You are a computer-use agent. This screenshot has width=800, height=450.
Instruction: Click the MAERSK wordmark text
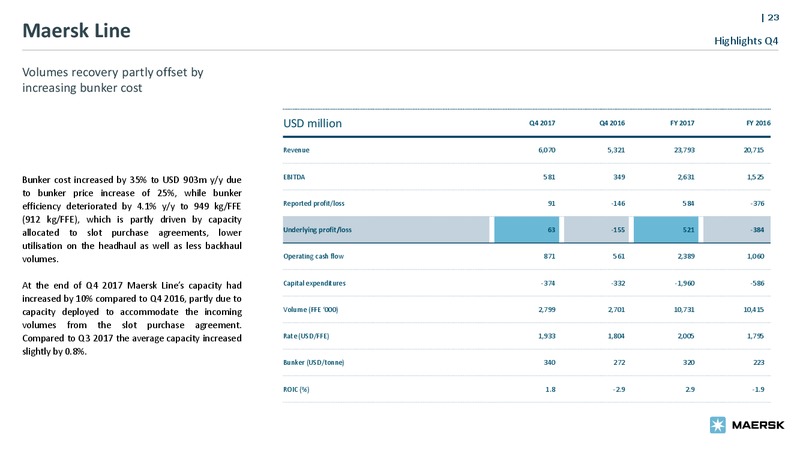tap(758, 425)
